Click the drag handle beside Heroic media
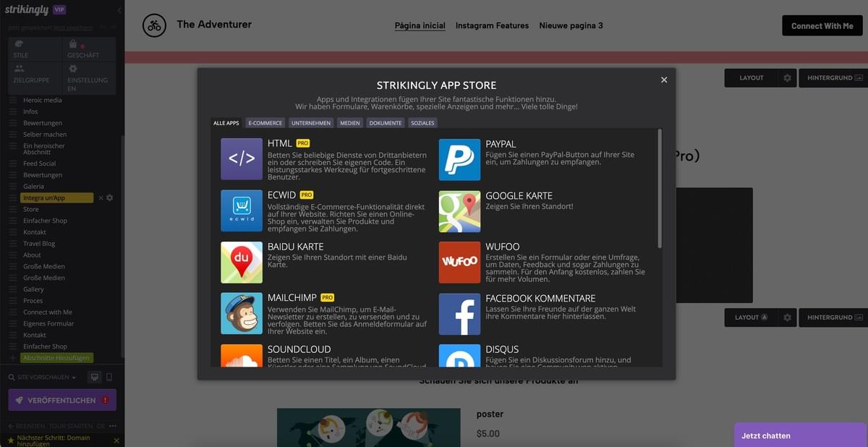This screenshot has height=447, width=868. tap(13, 100)
